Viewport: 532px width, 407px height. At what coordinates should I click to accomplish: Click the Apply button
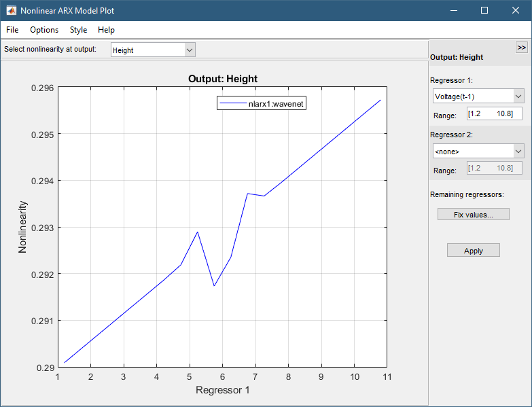pyautogui.click(x=474, y=250)
